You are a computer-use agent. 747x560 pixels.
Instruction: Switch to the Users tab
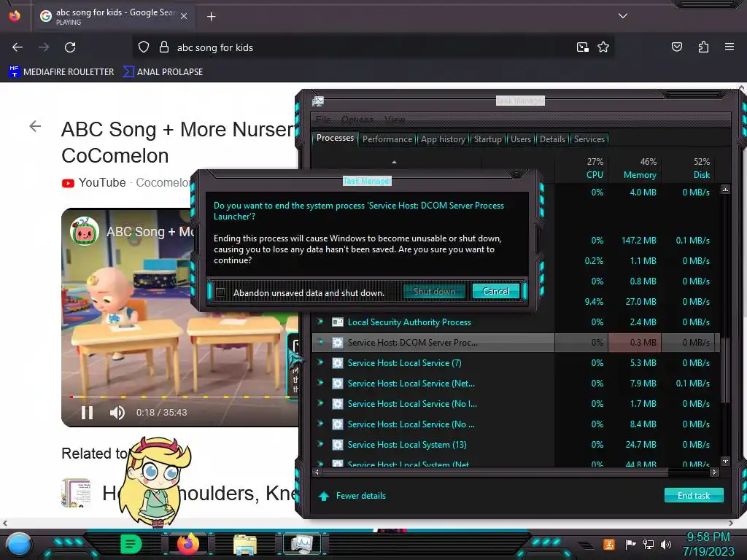pos(521,139)
